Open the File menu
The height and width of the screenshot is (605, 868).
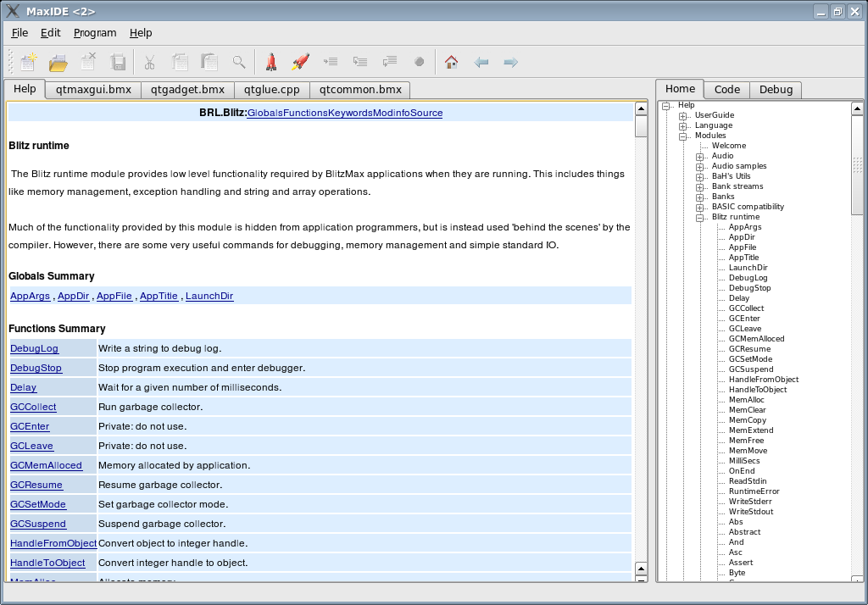(19, 33)
